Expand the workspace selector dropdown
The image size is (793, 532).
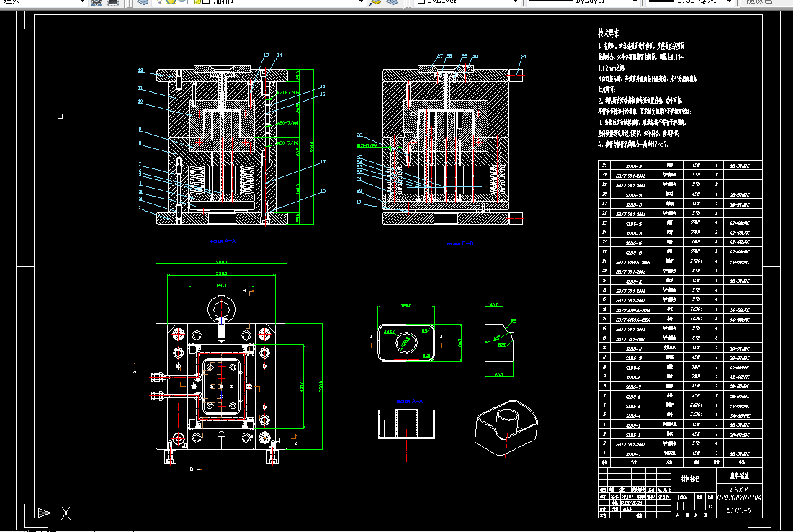(82, 2)
